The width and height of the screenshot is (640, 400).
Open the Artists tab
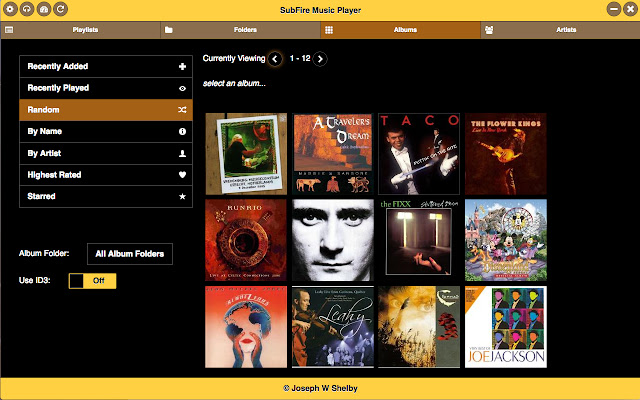(x=560, y=30)
